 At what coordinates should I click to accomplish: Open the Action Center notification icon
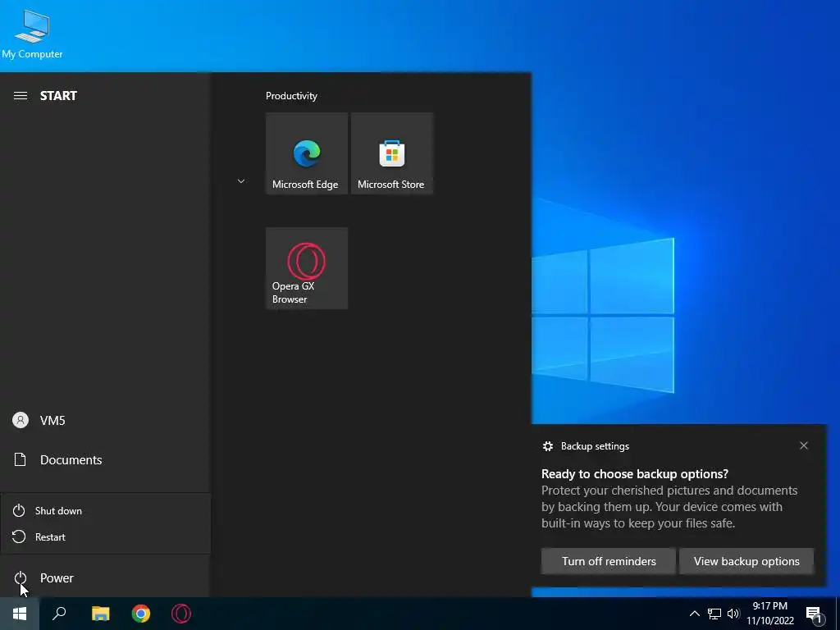pos(815,614)
